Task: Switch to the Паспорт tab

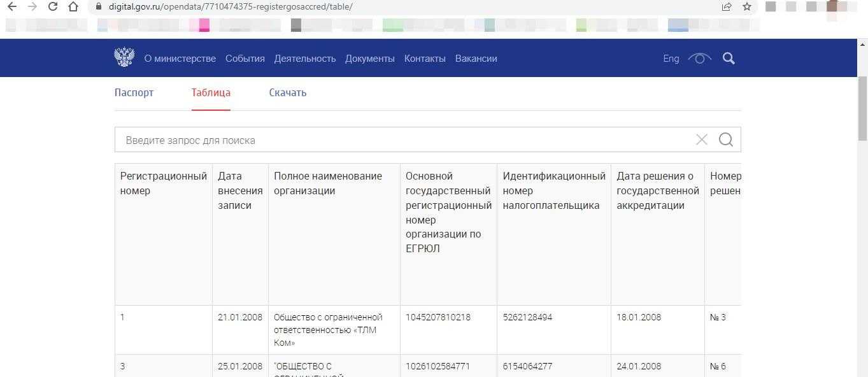Action: pyautogui.click(x=134, y=92)
